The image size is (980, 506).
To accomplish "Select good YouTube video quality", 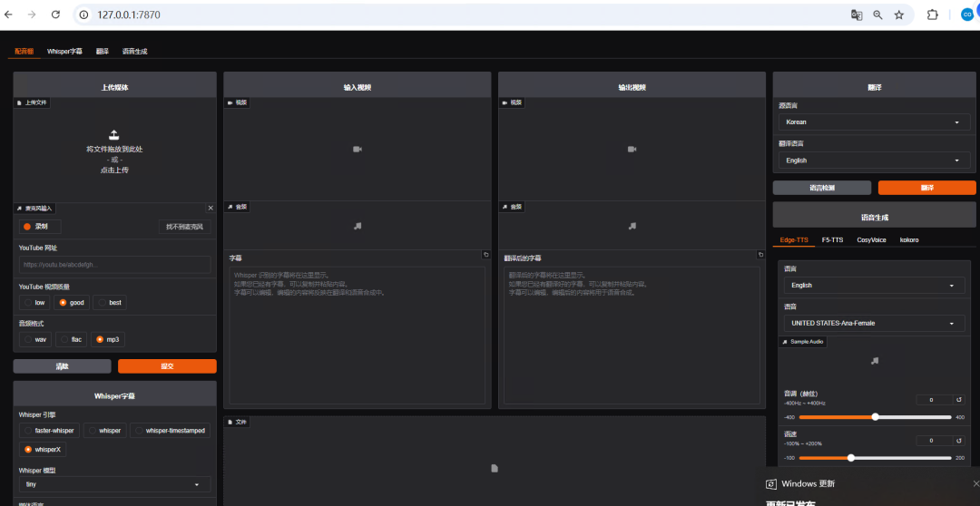I will (72, 302).
